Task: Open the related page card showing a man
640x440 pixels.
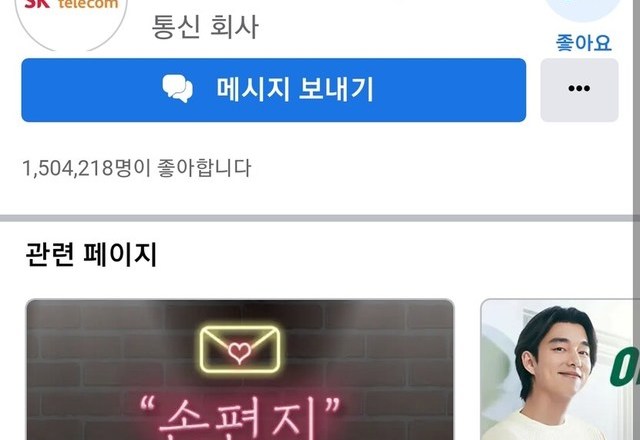Action: point(559,370)
